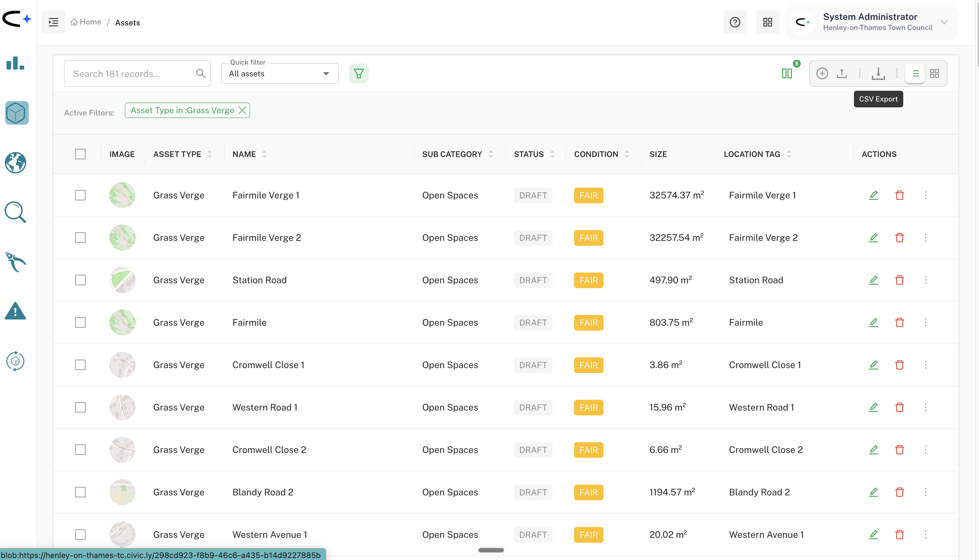
Task: Go to the Home breadcrumb link
Action: (x=86, y=22)
